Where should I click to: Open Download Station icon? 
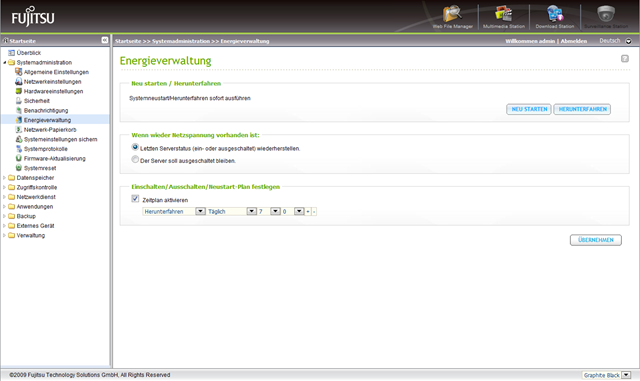(555, 14)
